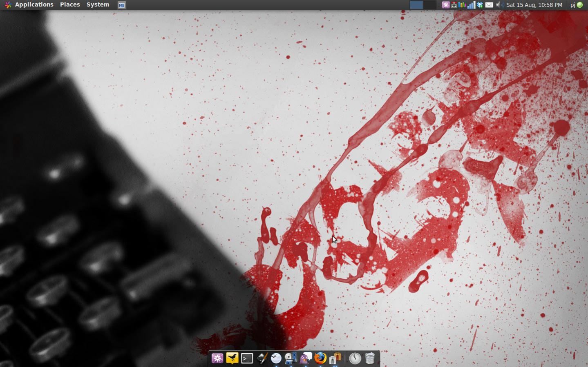Open Pidgin messenger from the dock

pyautogui.click(x=306, y=358)
